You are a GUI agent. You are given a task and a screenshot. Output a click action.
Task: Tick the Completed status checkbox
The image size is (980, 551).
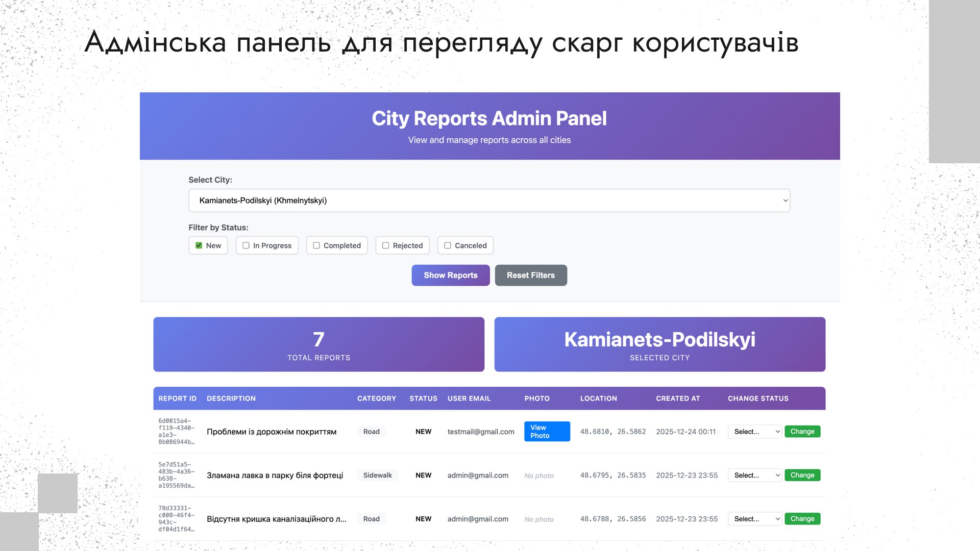pos(316,245)
